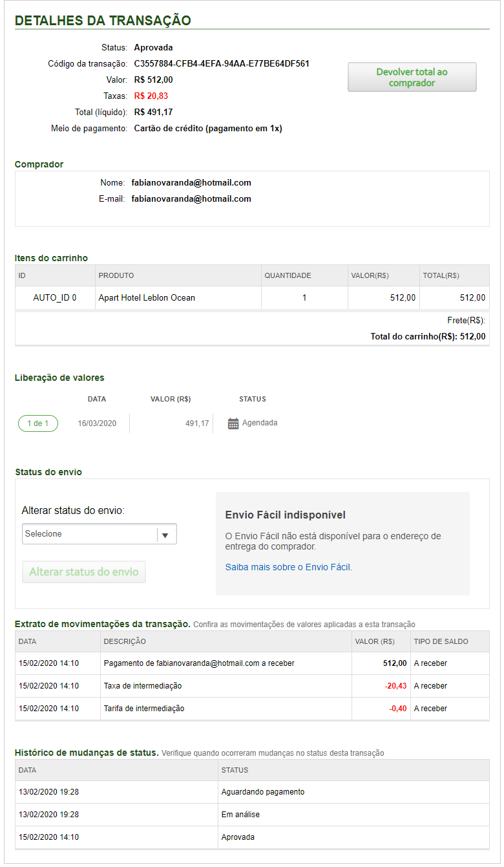The image size is (504, 867).
Task: Open the Saiba mais sobre o Envio Fácil link
Action: [x=288, y=567]
